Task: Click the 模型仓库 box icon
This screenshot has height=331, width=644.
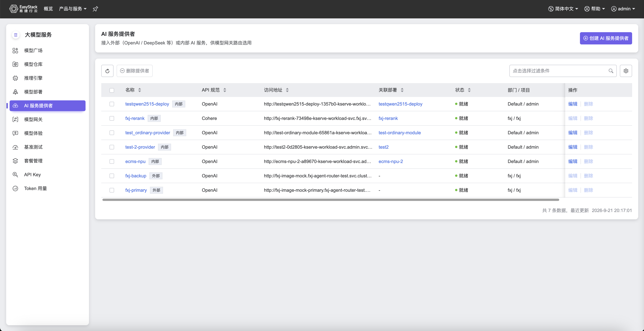Action: click(x=15, y=64)
